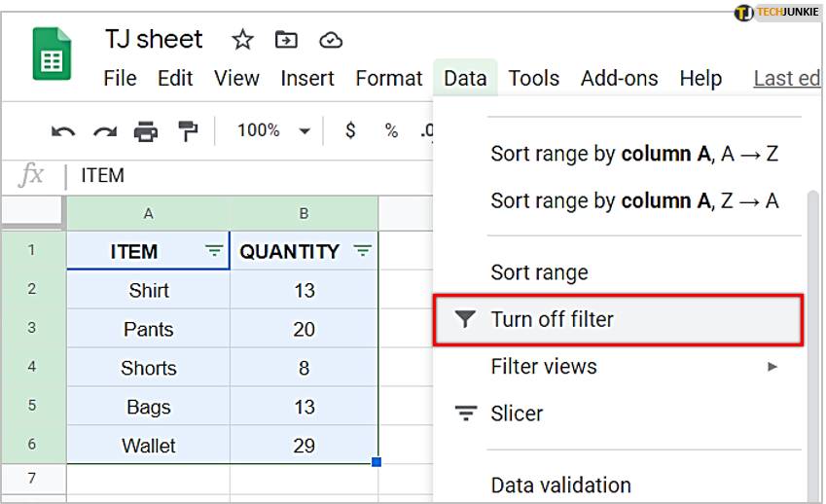826x504 pixels.
Task: Check the cloud save status icon
Action: coord(331,40)
